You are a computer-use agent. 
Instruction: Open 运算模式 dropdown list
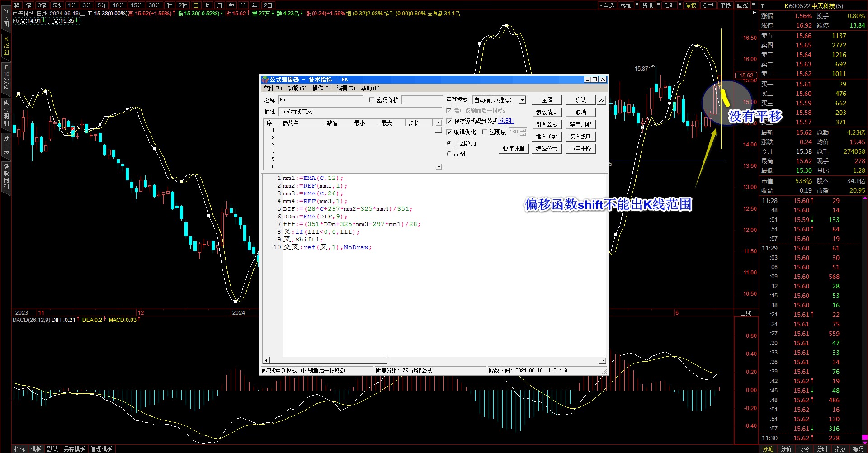point(522,100)
